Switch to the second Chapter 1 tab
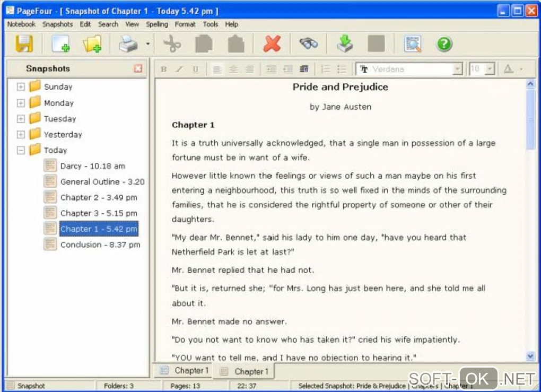The height and width of the screenshot is (392, 541). pos(245,371)
